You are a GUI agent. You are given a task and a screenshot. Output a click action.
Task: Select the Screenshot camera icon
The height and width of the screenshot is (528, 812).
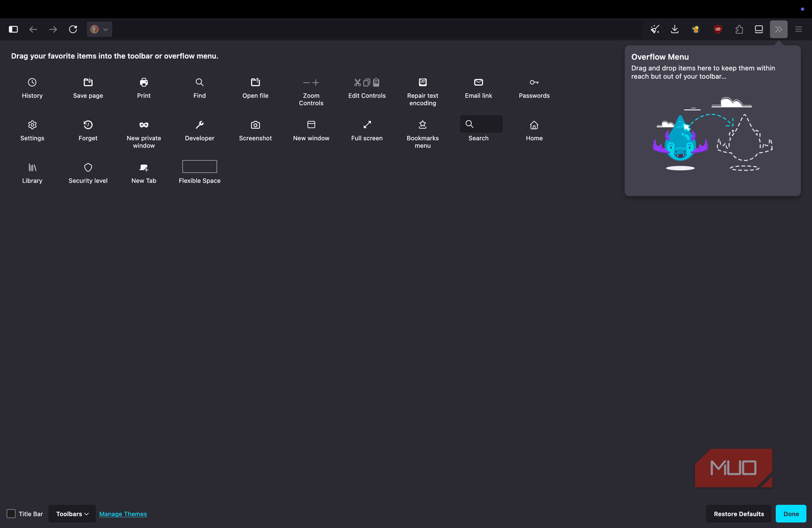pos(255,125)
